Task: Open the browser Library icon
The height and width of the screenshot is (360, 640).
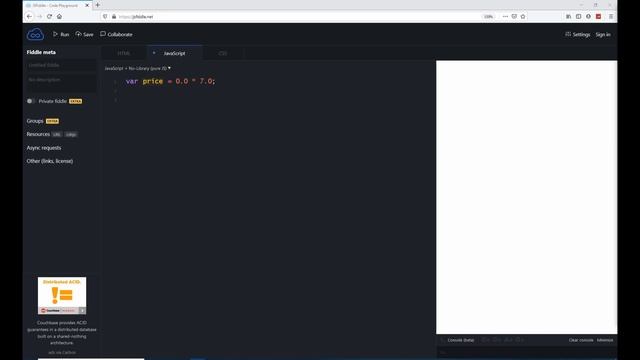Action: pyautogui.click(x=569, y=16)
